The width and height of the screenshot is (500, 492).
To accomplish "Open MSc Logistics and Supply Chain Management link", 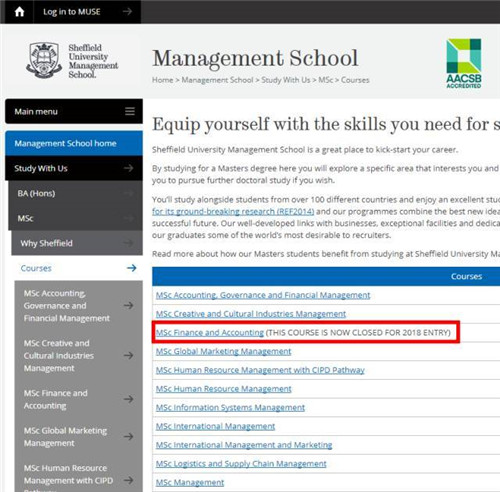I will pyautogui.click(x=241, y=464).
